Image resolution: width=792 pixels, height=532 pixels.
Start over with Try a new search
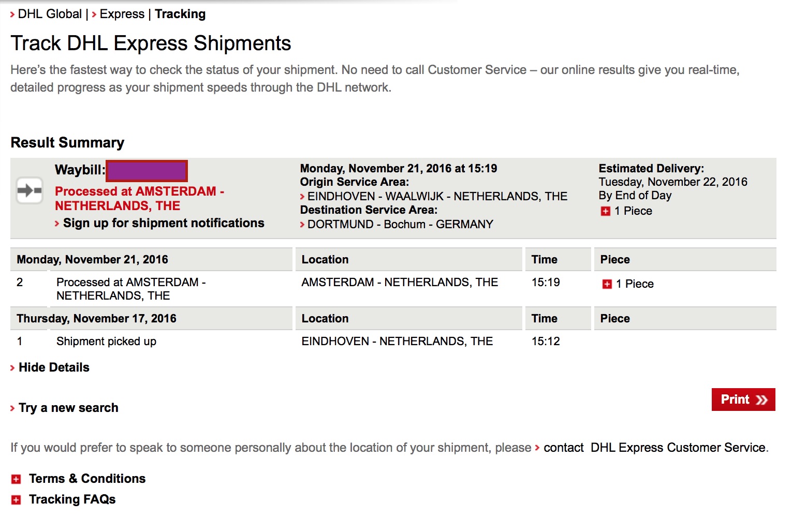tap(68, 408)
